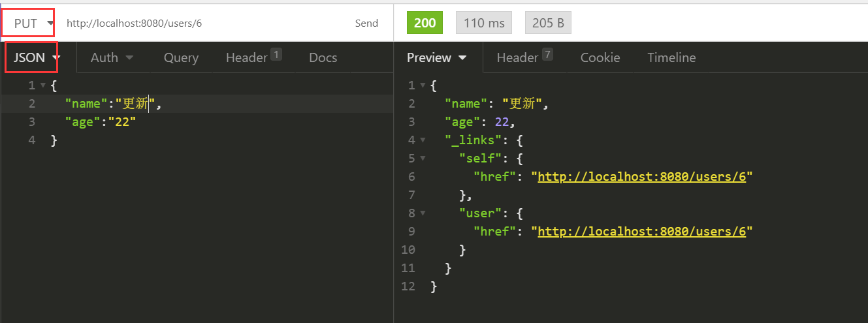This screenshot has width=868, height=323.
Task: Collapse request body at line 1
Action: 43,85
